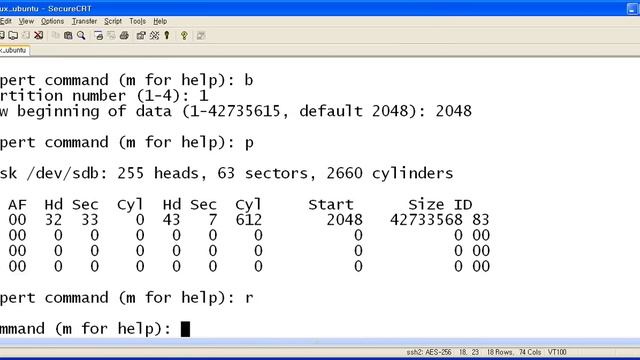Click 'VT100' in the status bar
Image resolution: width=640 pixels, height=360 pixels.
coord(557,352)
